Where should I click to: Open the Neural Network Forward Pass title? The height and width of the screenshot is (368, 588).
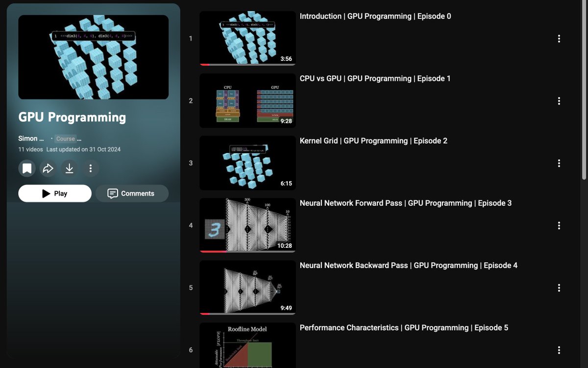(x=406, y=203)
